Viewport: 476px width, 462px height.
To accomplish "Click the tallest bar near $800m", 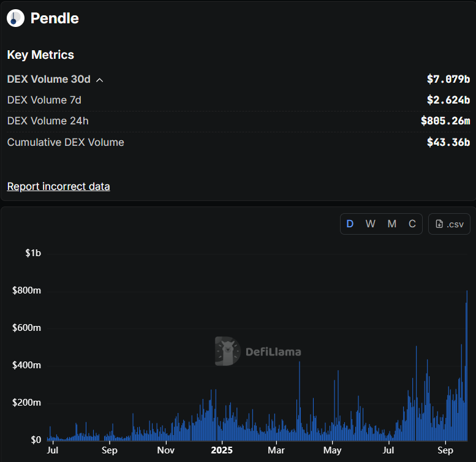I will [467, 365].
